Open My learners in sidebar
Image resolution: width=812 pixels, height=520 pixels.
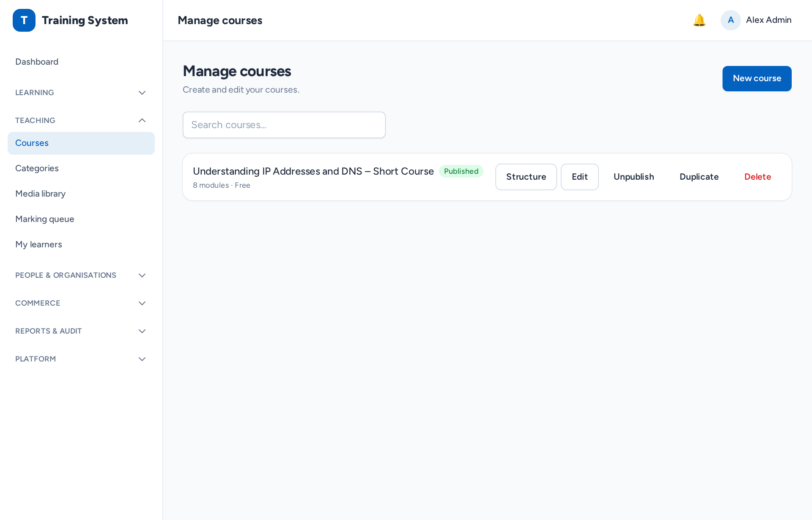pyautogui.click(x=81, y=244)
